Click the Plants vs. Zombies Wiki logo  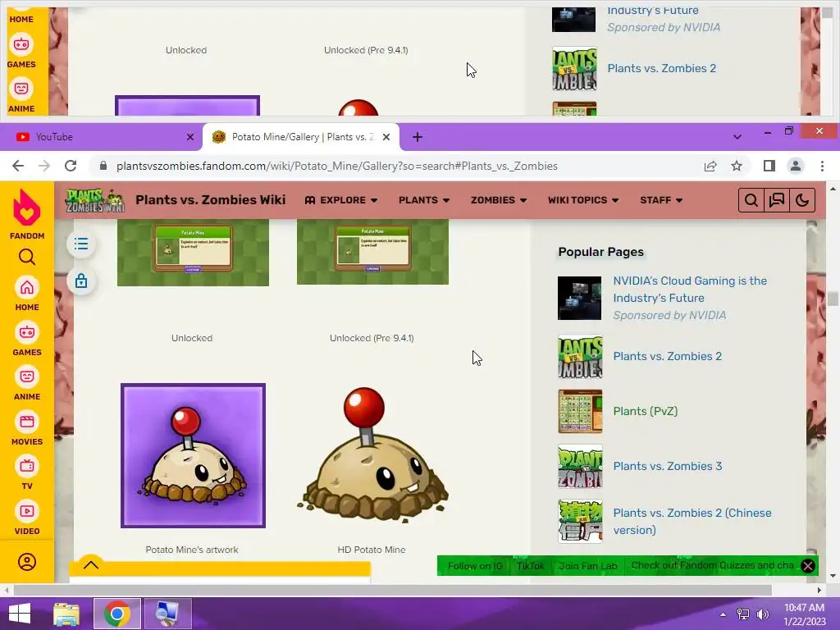95,200
